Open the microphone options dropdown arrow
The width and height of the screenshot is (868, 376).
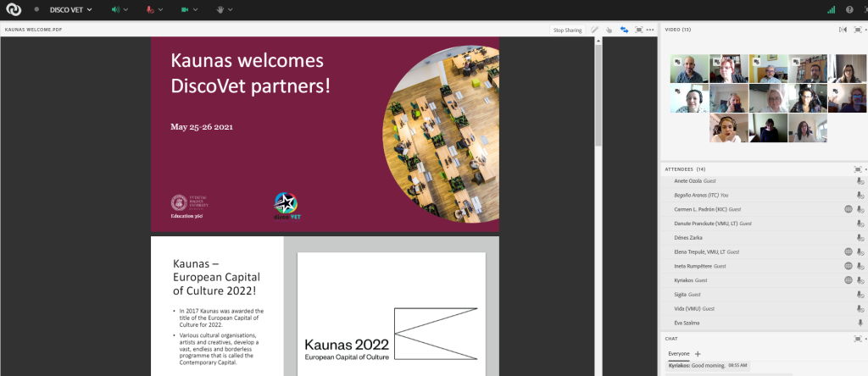click(x=160, y=10)
